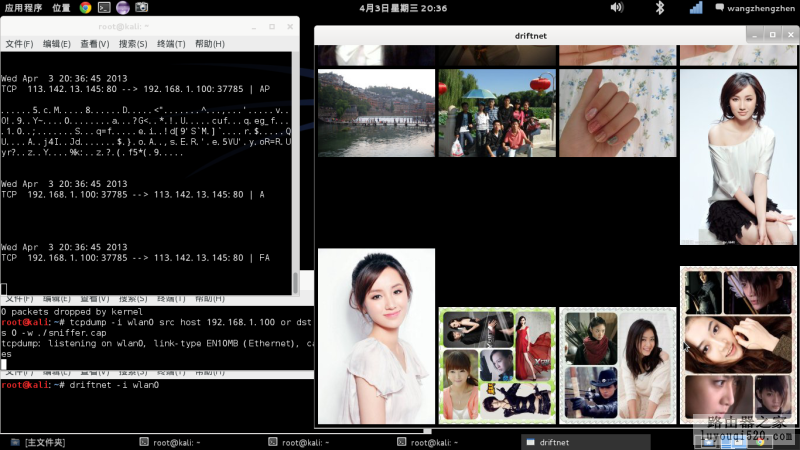Select the group photo with red lanterns
Screen dimensions: 800x450
tap(497, 113)
